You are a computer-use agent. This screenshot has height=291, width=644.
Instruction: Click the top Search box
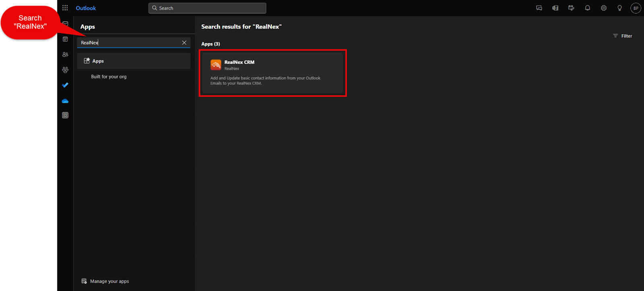coord(207,8)
